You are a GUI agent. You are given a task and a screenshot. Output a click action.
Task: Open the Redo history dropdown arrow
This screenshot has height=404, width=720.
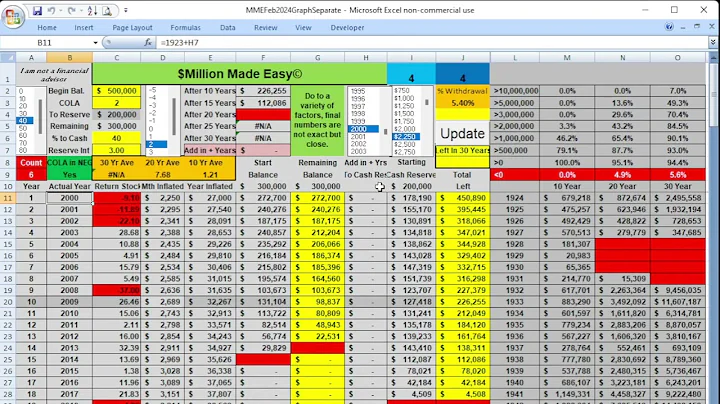[x=81, y=10]
